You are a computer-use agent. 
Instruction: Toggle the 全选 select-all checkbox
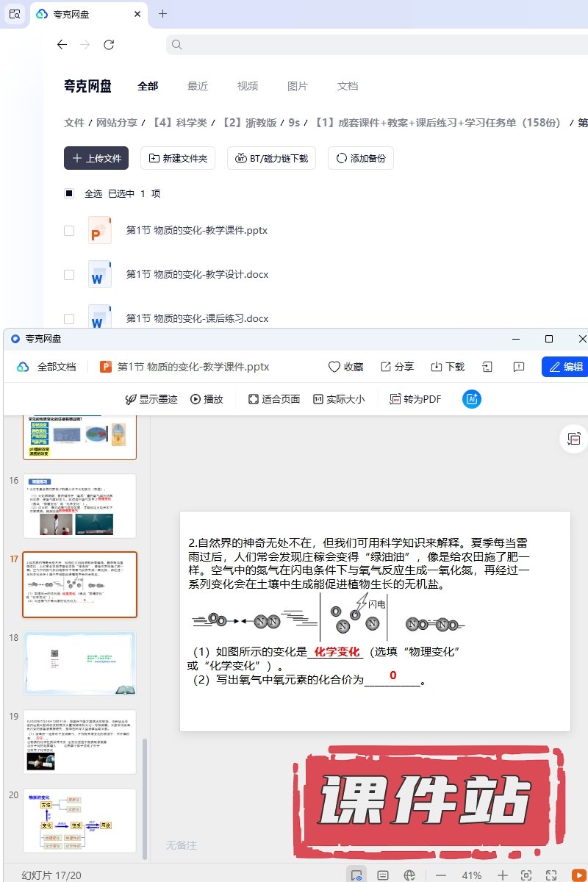pyautogui.click(x=69, y=194)
